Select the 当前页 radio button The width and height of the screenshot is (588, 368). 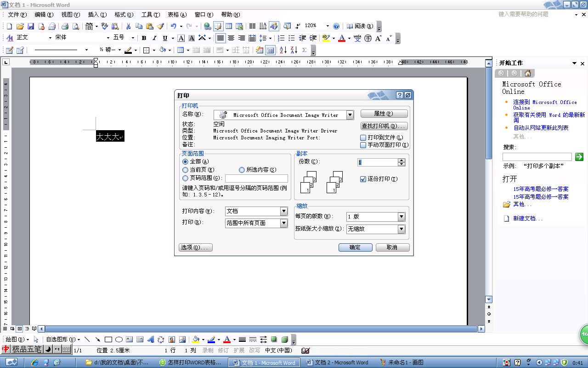click(x=186, y=170)
